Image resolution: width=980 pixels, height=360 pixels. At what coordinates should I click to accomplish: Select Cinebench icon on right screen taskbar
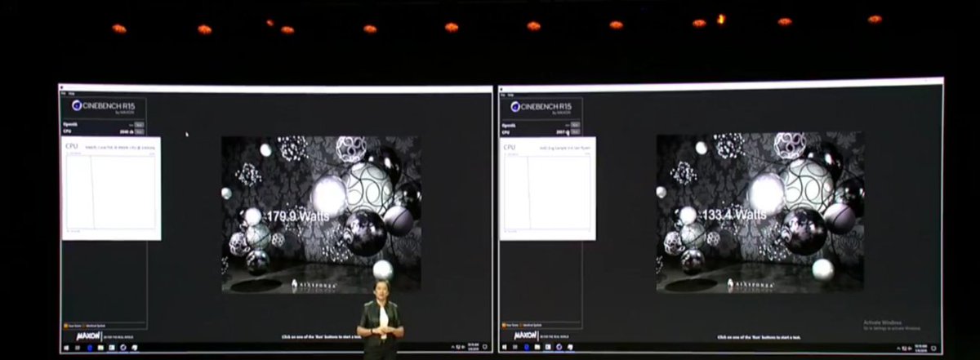tap(559, 347)
